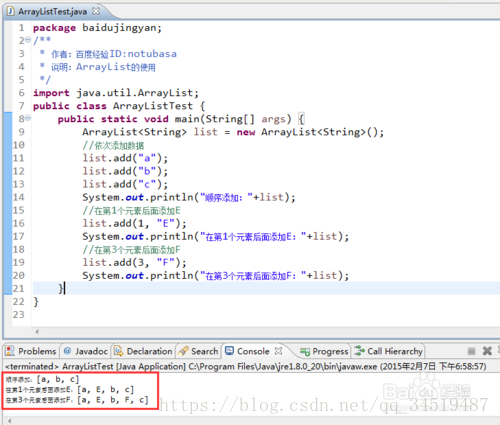Click the list.add(1, "E") statement
Screen dimensions: 500x425
pos(134,223)
